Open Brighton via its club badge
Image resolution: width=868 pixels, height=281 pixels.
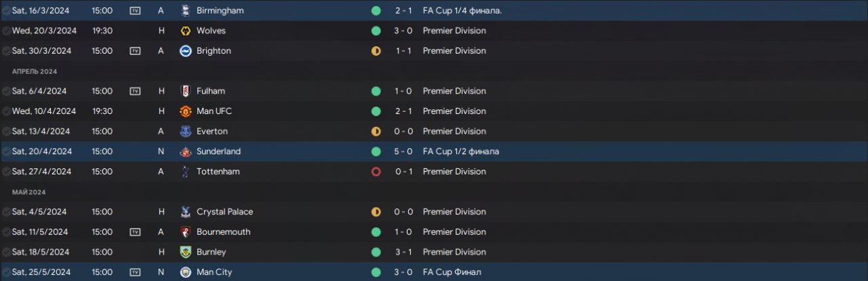185,51
